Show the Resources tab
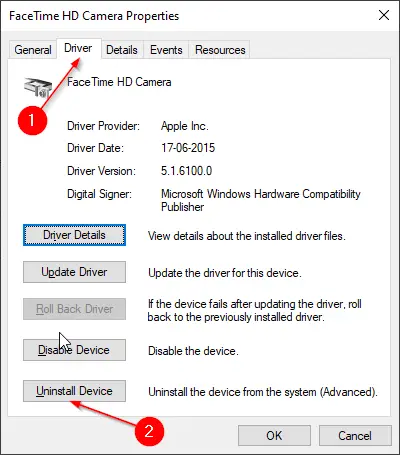400x455 pixels. point(220,50)
